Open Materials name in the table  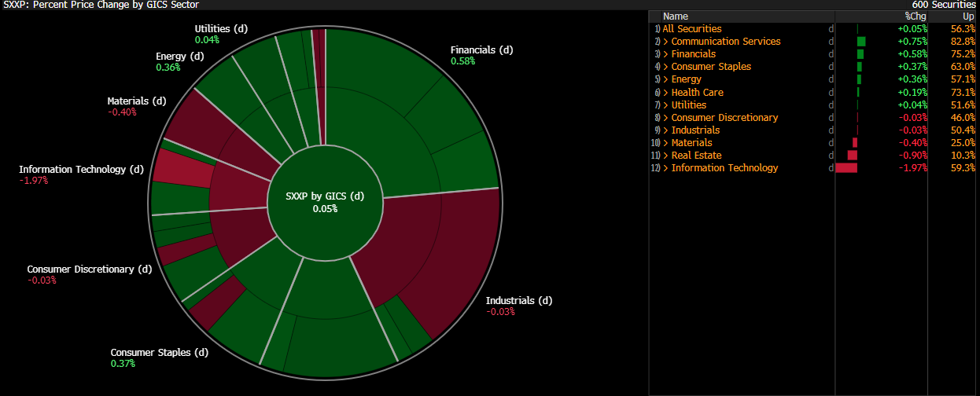[692, 143]
